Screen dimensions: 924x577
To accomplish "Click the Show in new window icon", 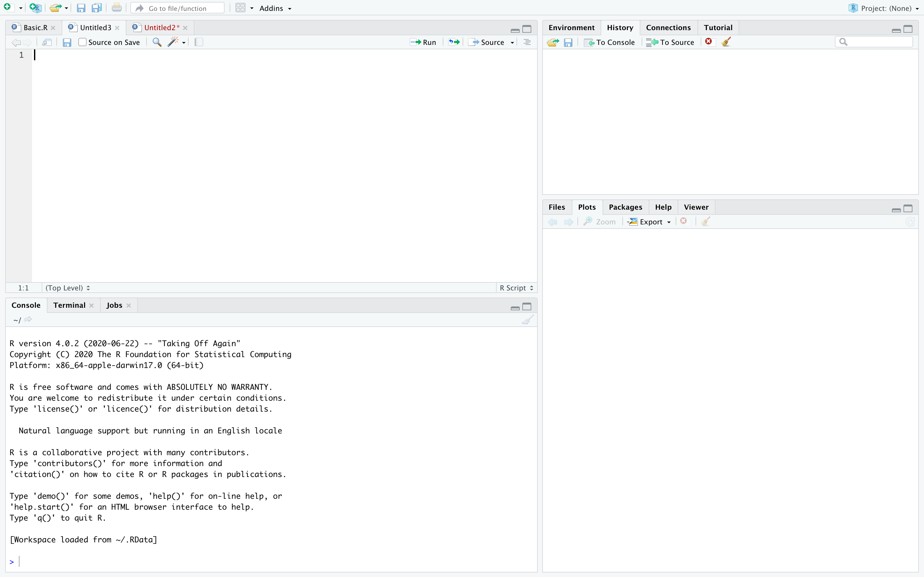I will [47, 42].
